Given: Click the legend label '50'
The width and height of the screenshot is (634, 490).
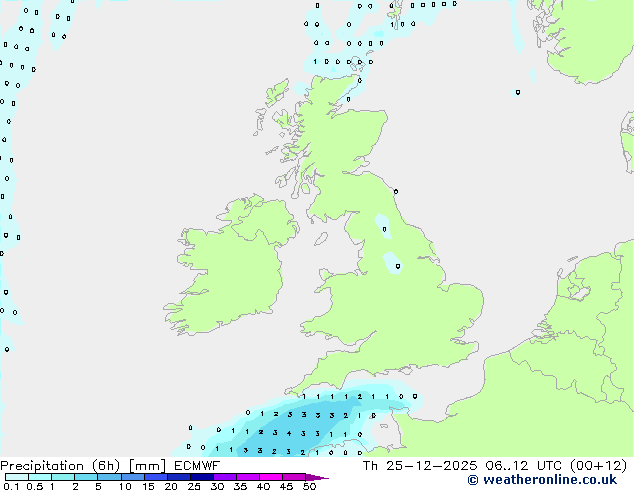Looking at the screenshot, I should point(309,486).
